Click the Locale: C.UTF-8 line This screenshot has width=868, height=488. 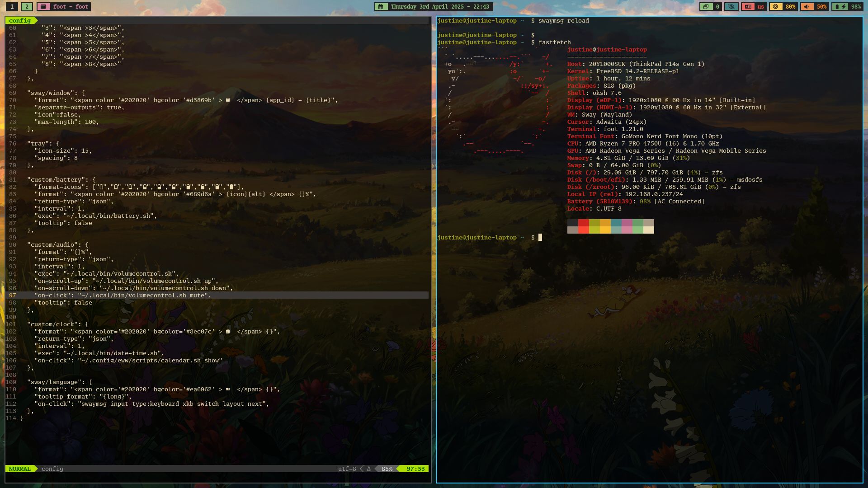(x=594, y=208)
